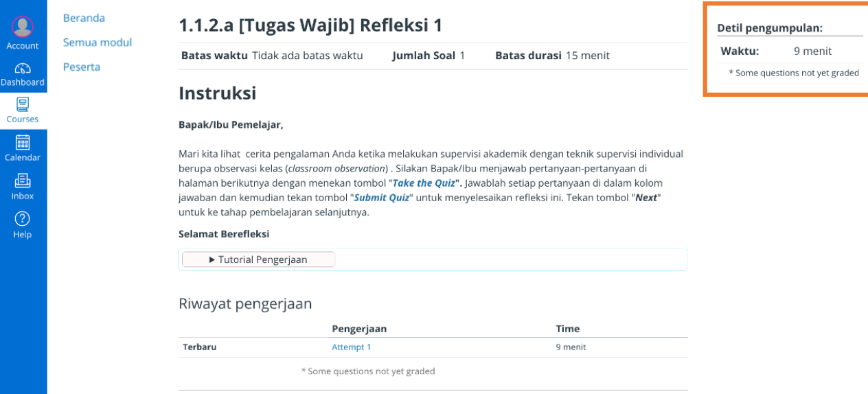Viewport: 868px width, 394px height.
Task: Navigate to Beranda in course menu
Action: (84, 19)
